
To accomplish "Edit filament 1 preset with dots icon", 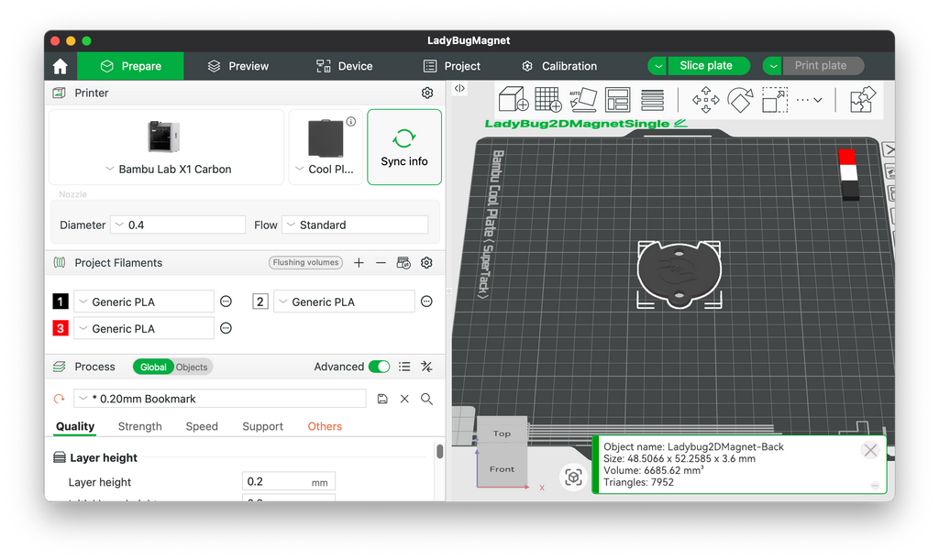I will pos(226,302).
